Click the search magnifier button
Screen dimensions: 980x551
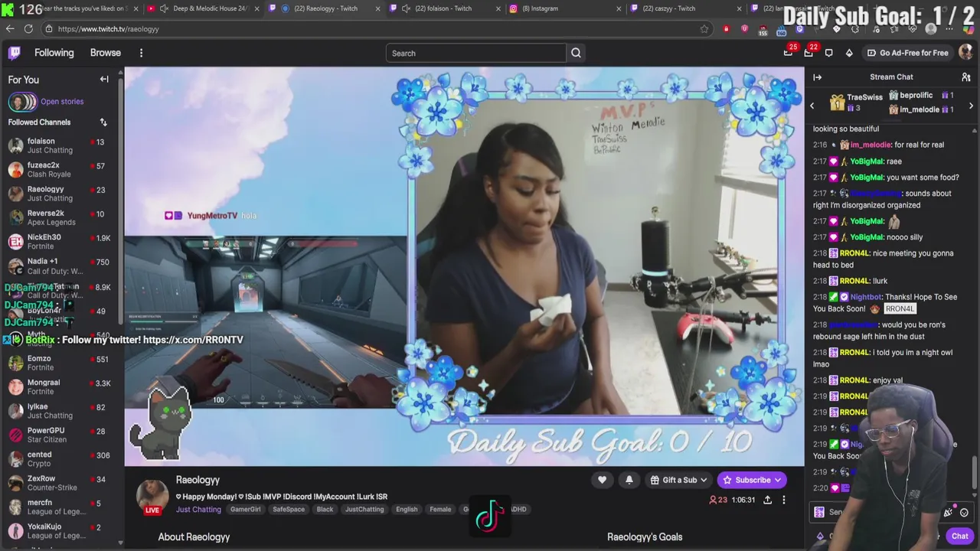click(576, 53)
